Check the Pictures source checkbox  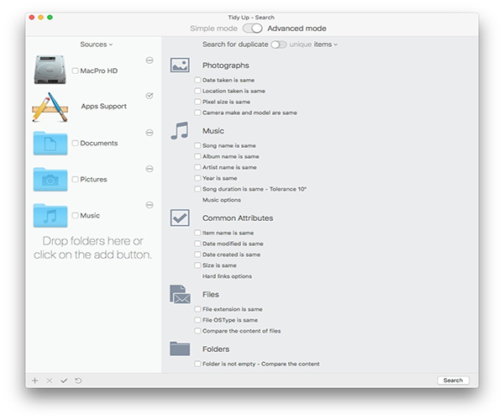pos(75,179)
